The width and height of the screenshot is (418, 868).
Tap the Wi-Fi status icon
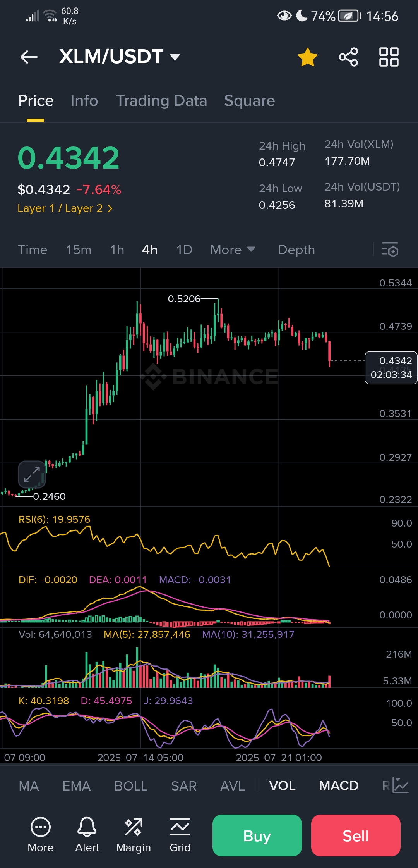50,15
